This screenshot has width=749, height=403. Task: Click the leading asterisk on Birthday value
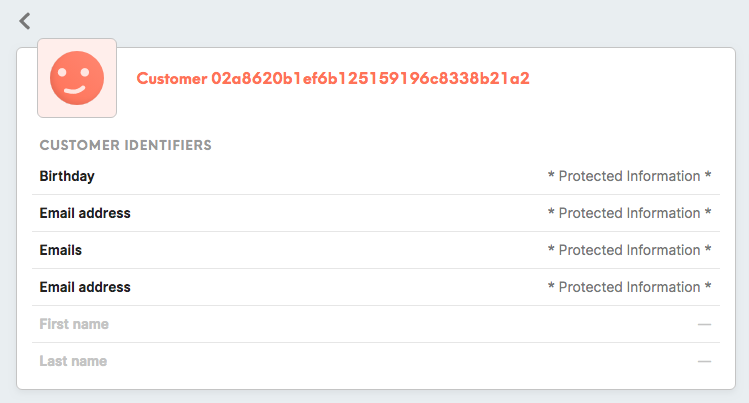(551, 175)
